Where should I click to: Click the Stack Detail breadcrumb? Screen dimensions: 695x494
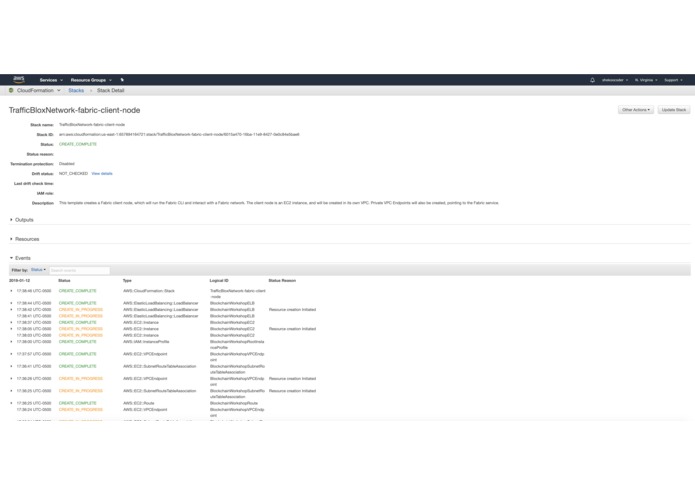[110, 90]
